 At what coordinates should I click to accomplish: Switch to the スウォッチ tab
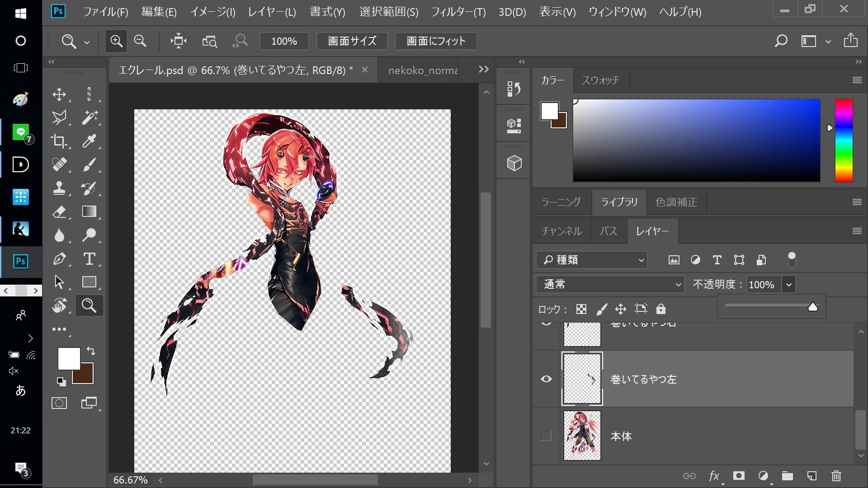(x=600, y=80)
